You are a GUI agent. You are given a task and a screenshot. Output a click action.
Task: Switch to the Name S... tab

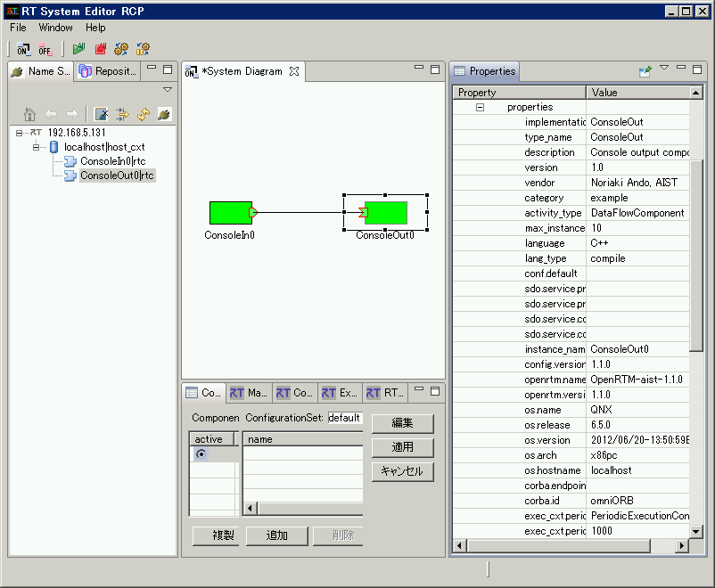[x=41, y=71]
